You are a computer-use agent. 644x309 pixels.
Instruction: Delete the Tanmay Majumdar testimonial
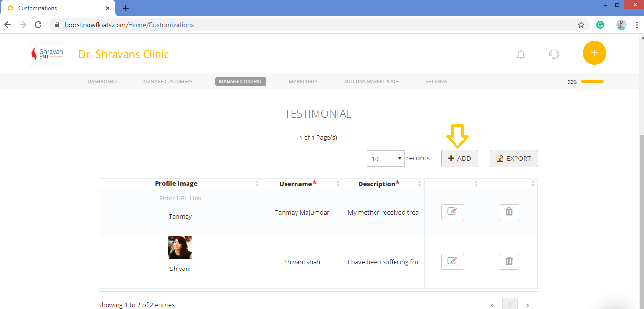coord(509,212)
